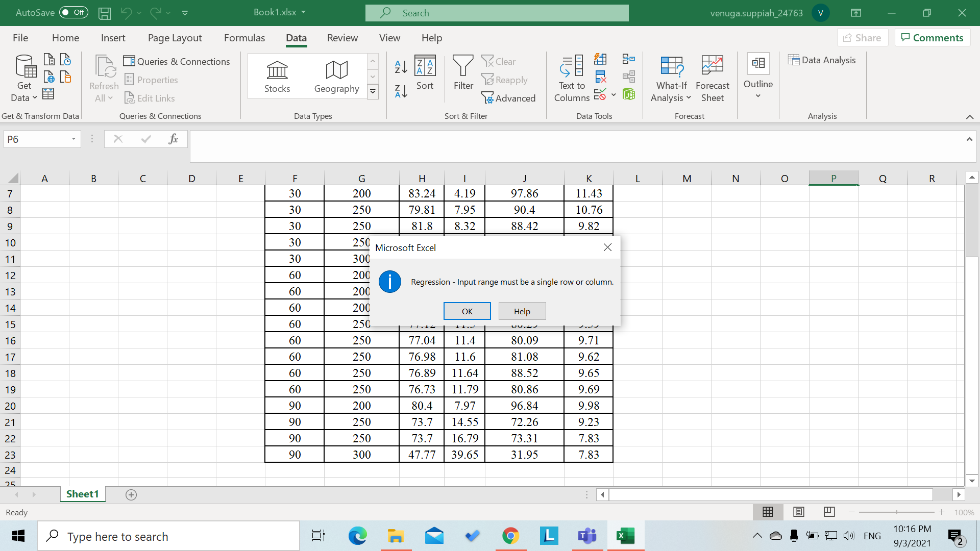
Task: Open the What-If Analysis dropdown
Action: point(671,78)
